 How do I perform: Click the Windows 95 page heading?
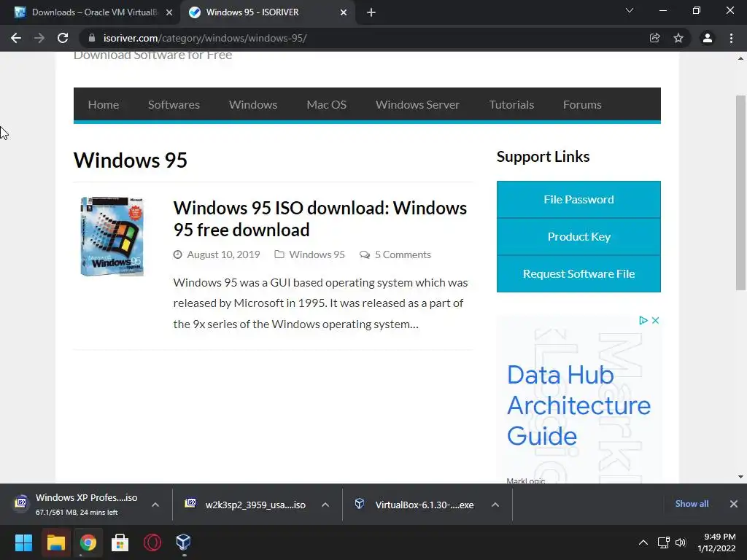[131, 160]
